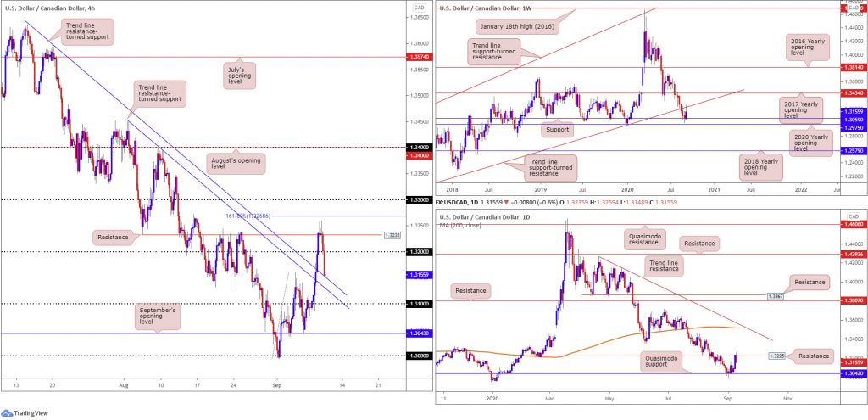Click the red 1.42926 price tag on the daily axis

click(853, 254)
